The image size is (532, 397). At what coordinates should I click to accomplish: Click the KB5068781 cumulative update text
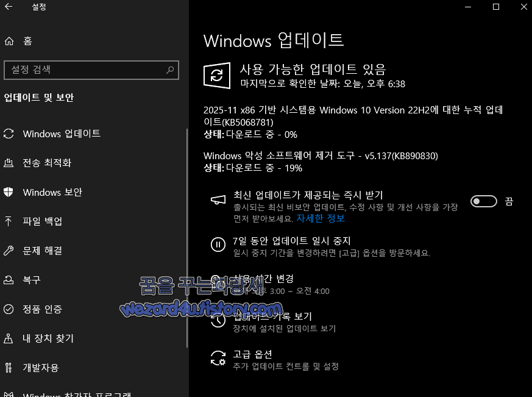point(353,116)
